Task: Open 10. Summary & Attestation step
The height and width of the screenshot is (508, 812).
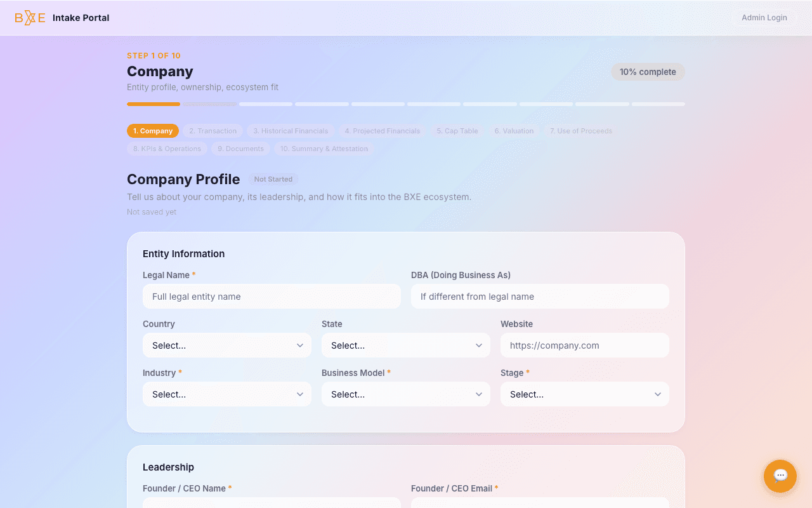Action: point(324,149)
